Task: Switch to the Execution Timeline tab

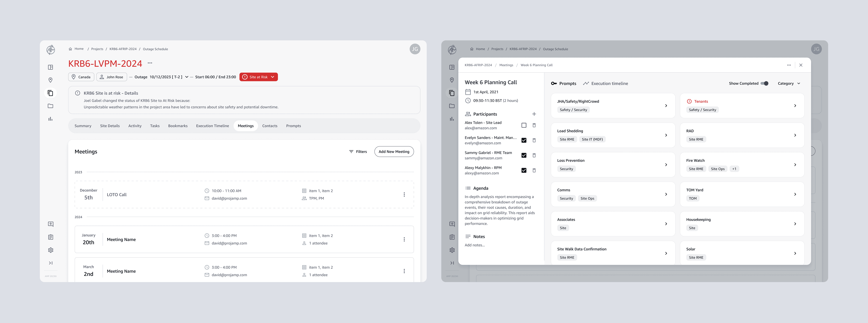Action: point(212,126)
